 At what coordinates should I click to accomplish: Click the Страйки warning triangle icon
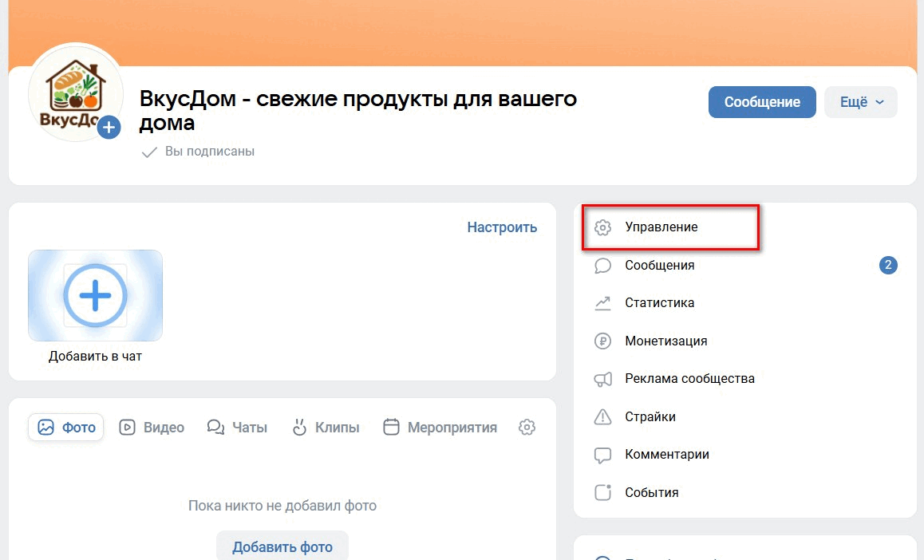(603, 417)
